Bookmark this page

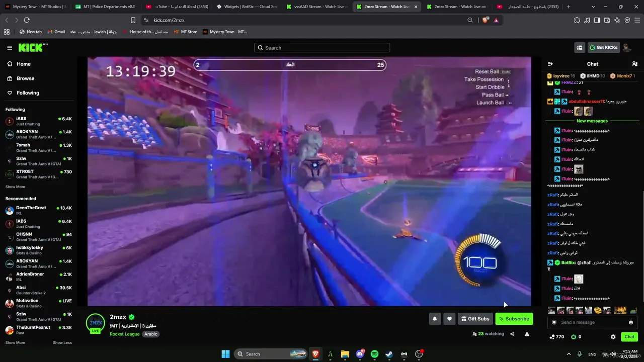click(133, 20)
